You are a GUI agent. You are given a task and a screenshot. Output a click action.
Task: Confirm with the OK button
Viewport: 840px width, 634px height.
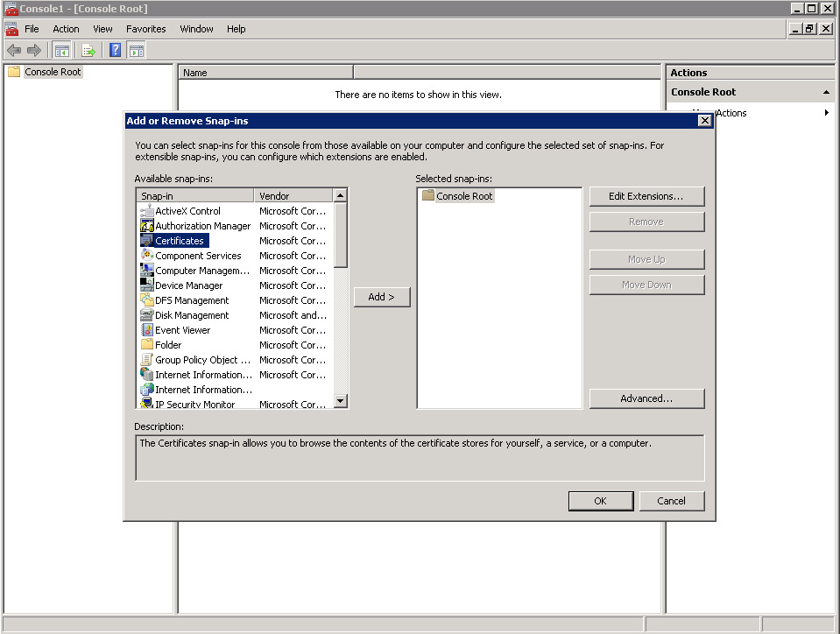pos(601,501)
